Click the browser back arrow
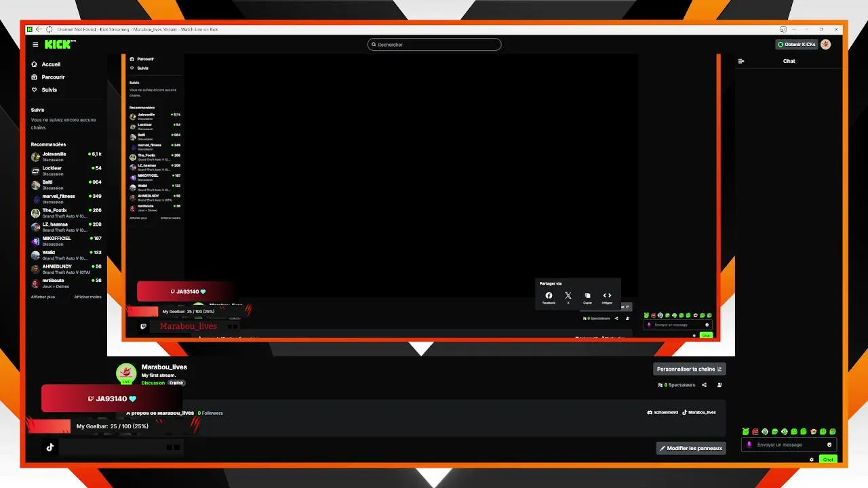The height and width of the screenshot is (488, 868). pyautogui.click(x=39, y=29)
